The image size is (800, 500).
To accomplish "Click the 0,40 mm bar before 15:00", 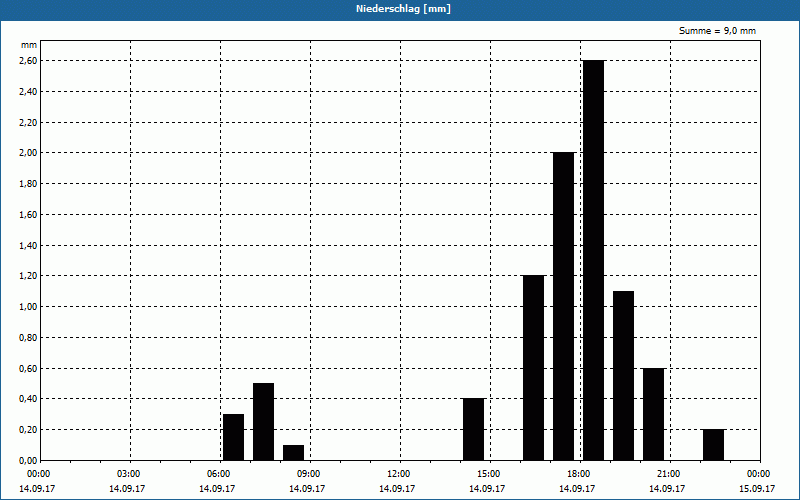I will coord(473,430).
